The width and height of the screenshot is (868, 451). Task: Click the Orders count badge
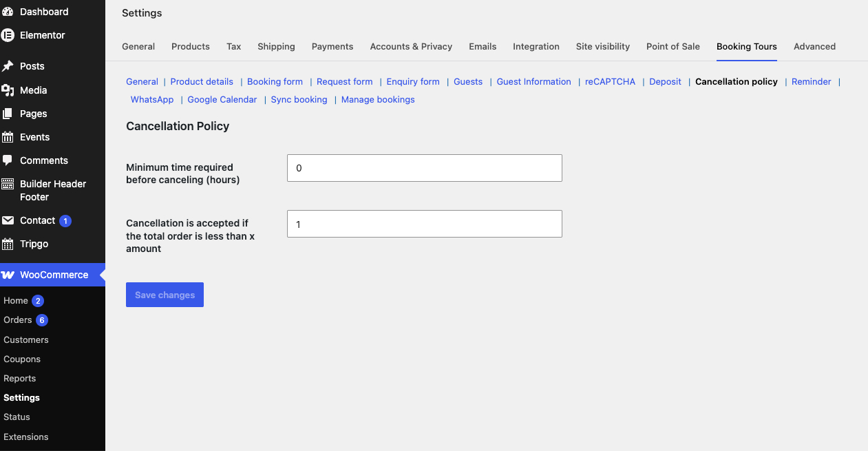42,320
